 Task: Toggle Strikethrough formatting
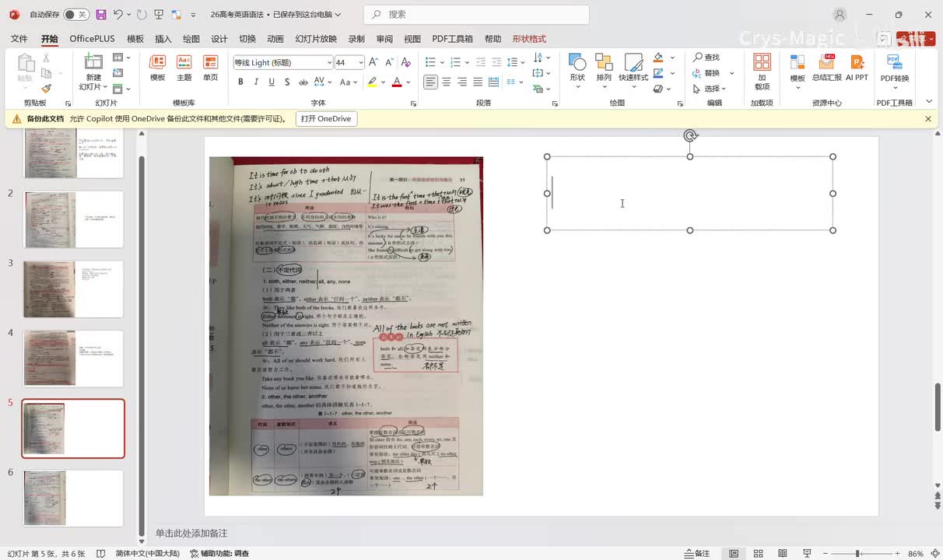[x=303, y=82]
